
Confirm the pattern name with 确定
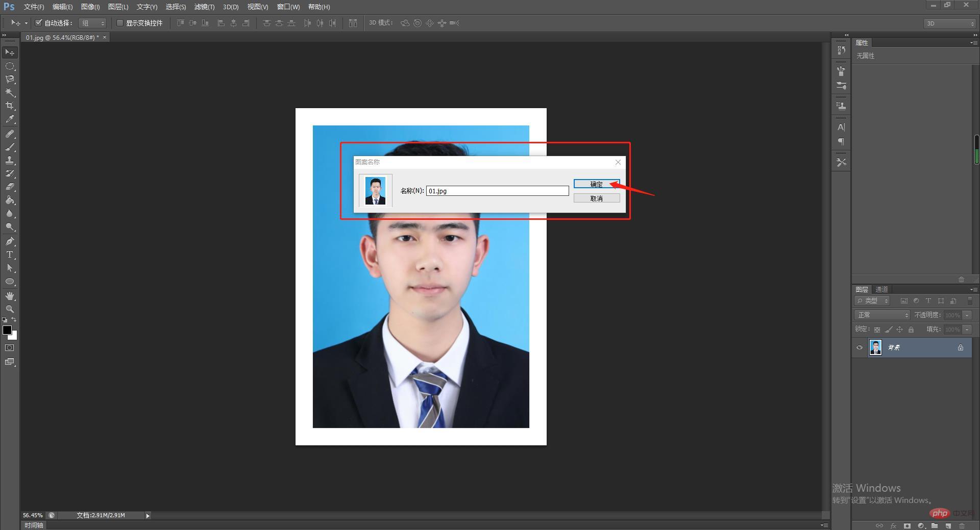coord(597,184)
